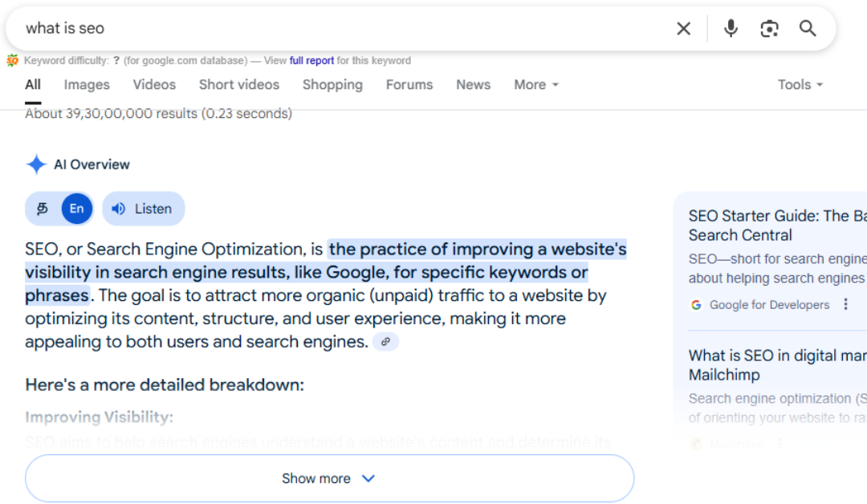Click the SEO extension icon beside Keyword difficulty
Screen dimensions: 867x504
click(x=13, y=60)
